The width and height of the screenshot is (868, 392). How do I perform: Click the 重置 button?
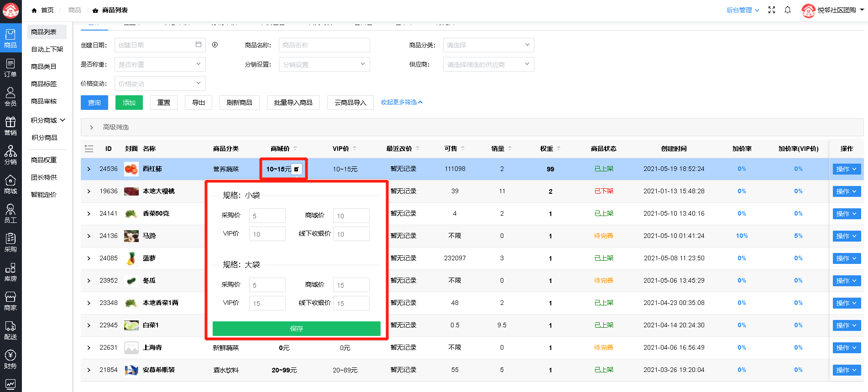164,103
